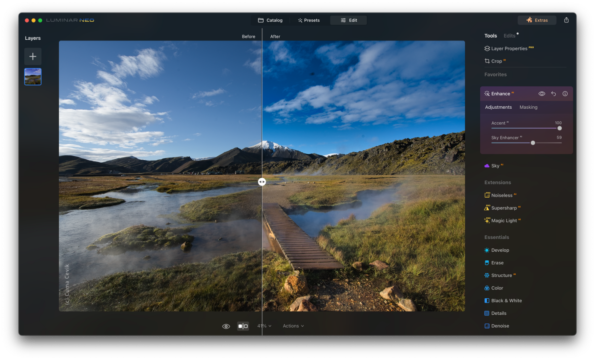Open the Actions dropdown menu
Viewport: 595px width, 360px height.
(293, 326)
